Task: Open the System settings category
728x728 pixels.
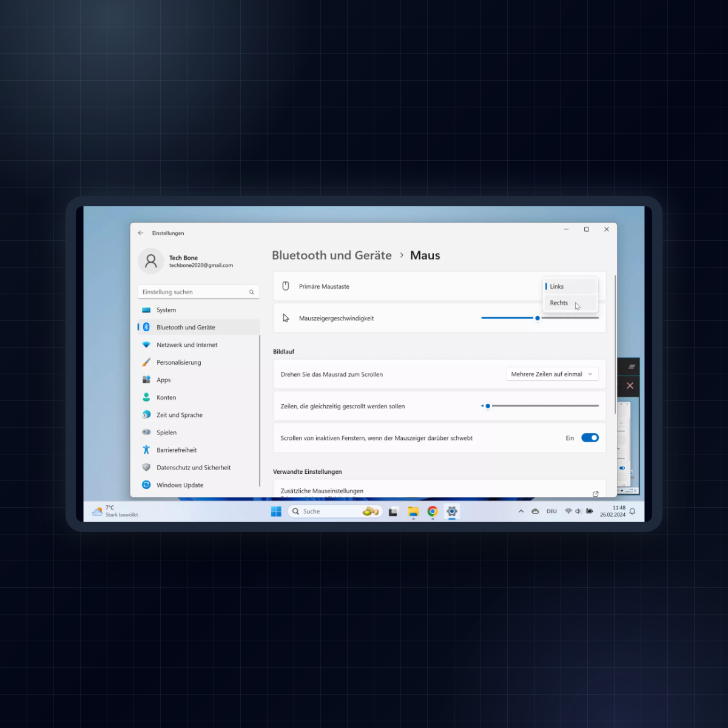Action: 198,310
